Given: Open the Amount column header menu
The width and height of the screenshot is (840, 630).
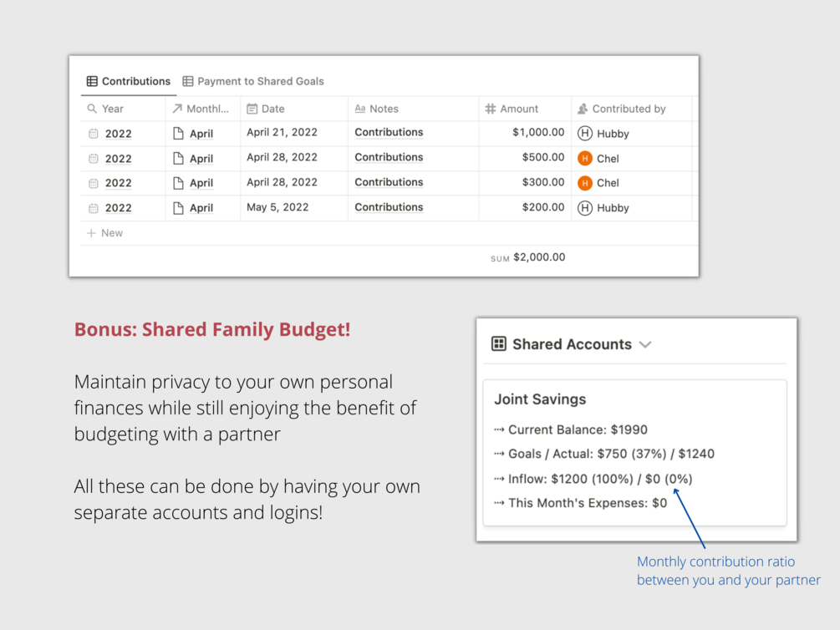Looking at the screenshot, I should [x=519, y=109].
